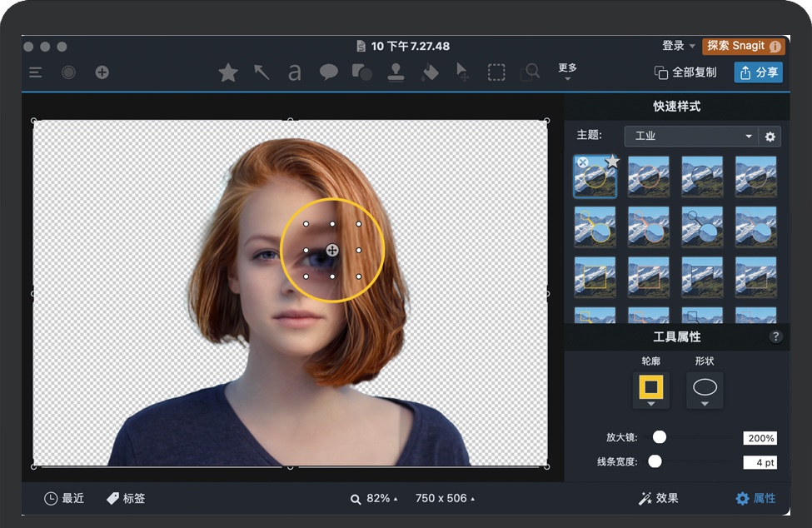Click the record capture button
This screenshot has width=812, height=528.
(x=68, y=72)
